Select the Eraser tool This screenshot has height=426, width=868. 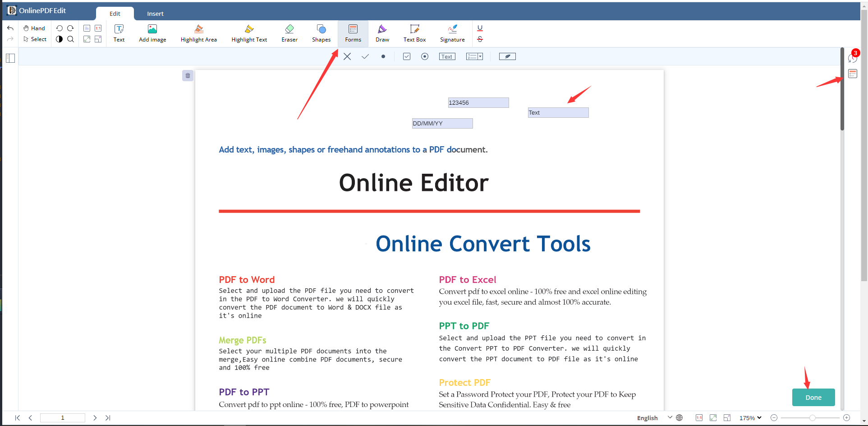[x=289, y=33]
